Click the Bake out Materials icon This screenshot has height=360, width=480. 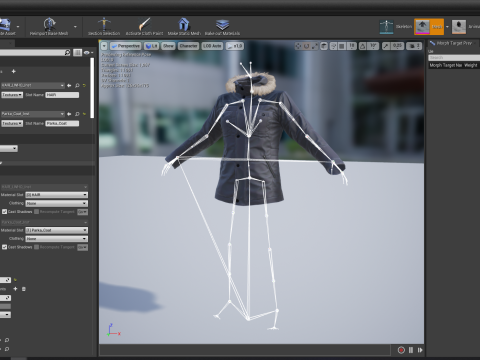222,24
